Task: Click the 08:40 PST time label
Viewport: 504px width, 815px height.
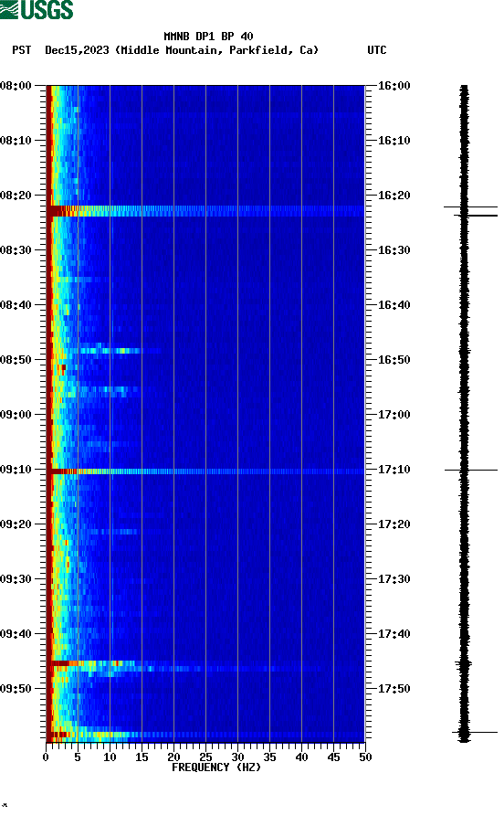Action: click(x=16, y=304)
